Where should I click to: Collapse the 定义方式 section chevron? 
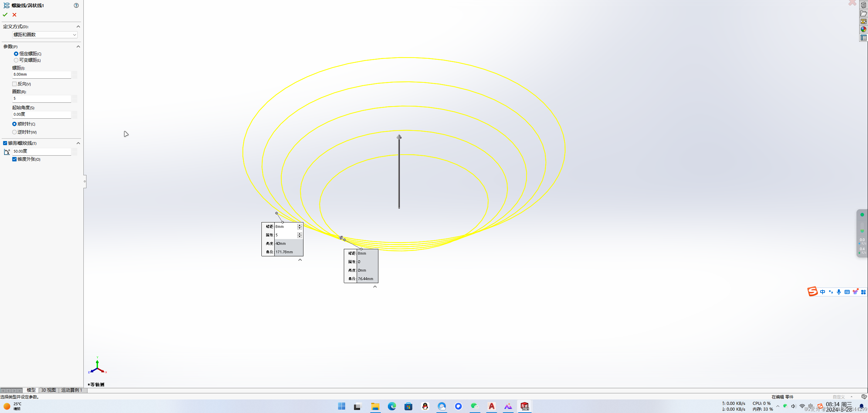pyautogui.click(x=78, y=26)
